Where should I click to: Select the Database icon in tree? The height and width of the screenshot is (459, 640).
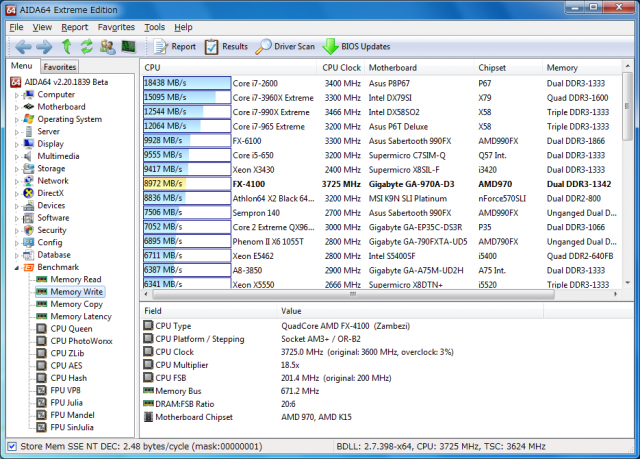click(29, 255)
